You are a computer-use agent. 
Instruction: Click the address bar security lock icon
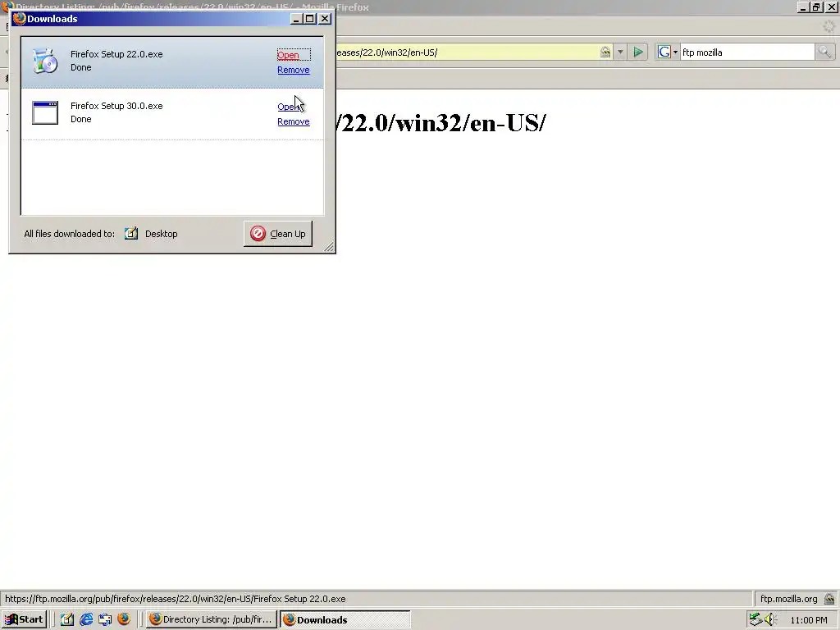605,52
